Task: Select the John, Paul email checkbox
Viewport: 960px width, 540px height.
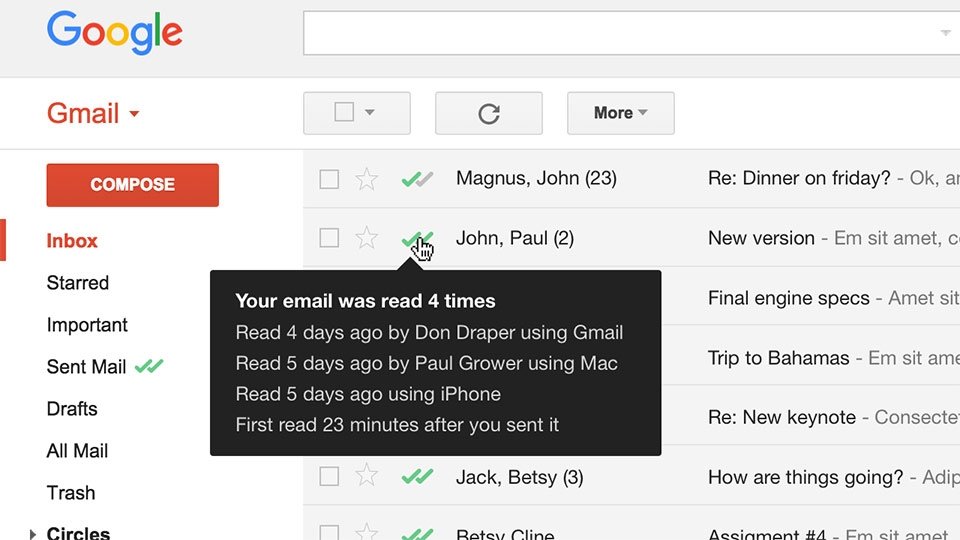Action: click(x=329, y=238)
